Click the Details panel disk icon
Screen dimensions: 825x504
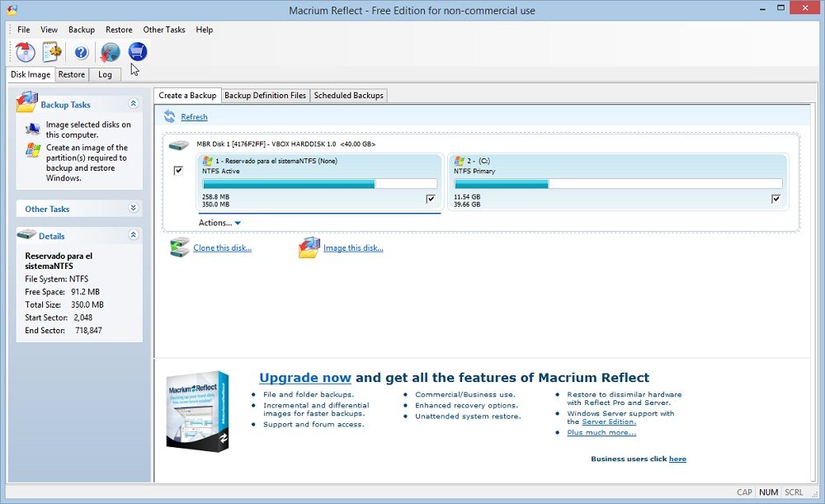coord(26,234)
